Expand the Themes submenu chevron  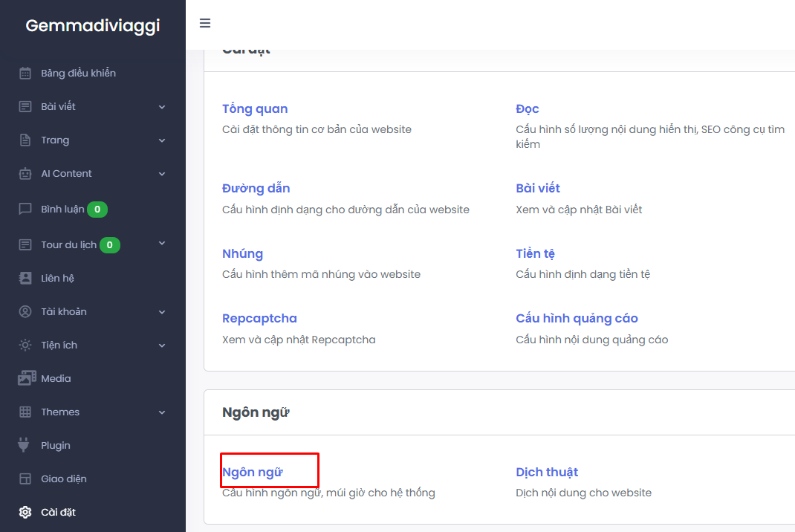point(162,412)
